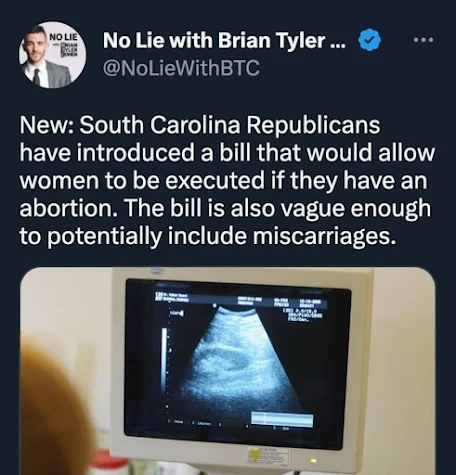Click the light-blue bar on ultrasound screen
Viewport: 456px width, 475px height.
pos(282,419)
